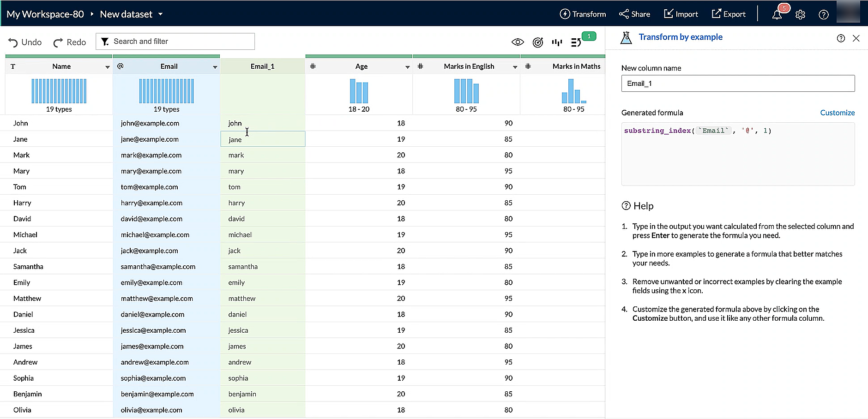This screenshot has width=868, height=419.
Task: Click the Redo arrow
Action: point(58,42)
